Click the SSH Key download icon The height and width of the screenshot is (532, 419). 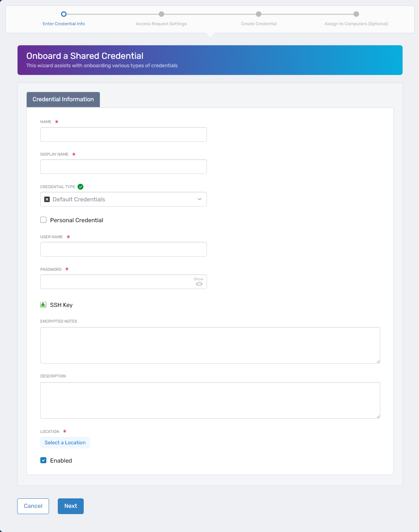pos(43,304)
